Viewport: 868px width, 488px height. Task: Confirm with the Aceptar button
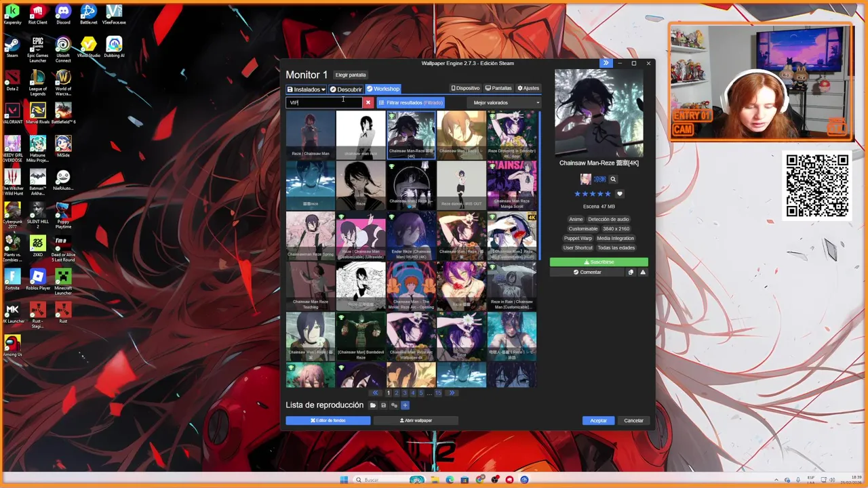[x=599, y=421]
